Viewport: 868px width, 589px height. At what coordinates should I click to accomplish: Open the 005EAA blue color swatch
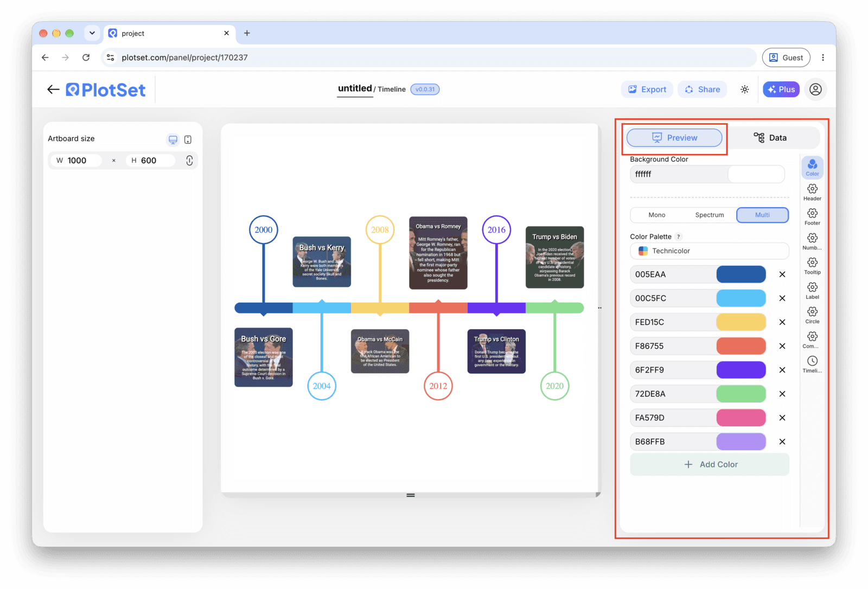tap(741, 274)
